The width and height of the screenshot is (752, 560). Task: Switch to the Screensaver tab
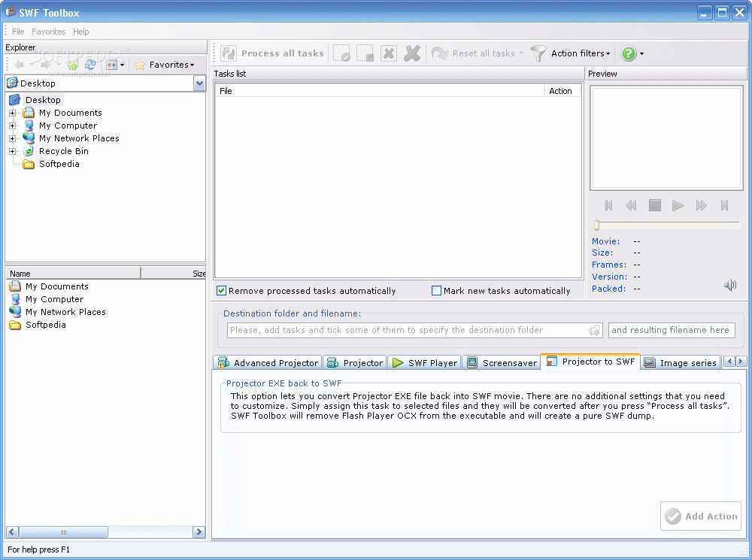[x=501, y=362]
